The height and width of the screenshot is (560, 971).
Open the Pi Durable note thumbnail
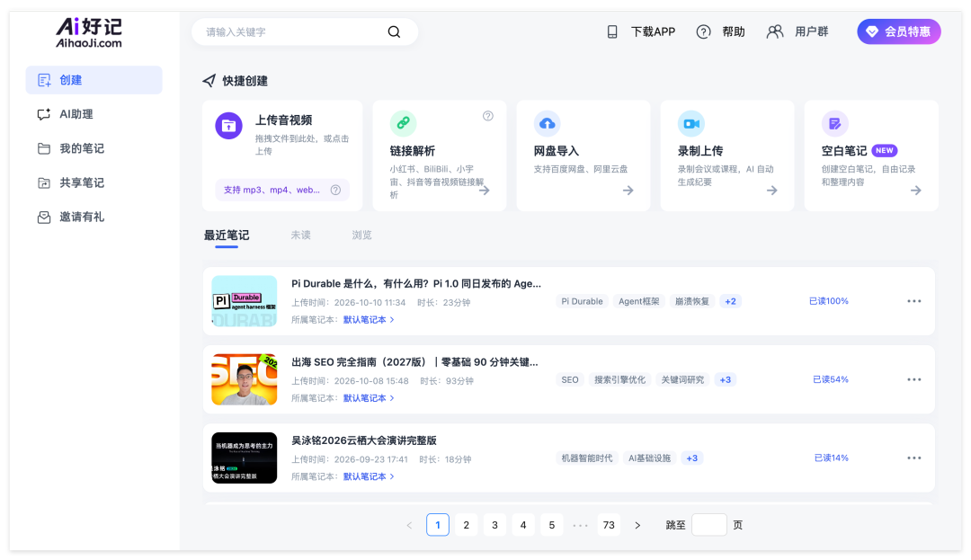click(x=244, y=301)
